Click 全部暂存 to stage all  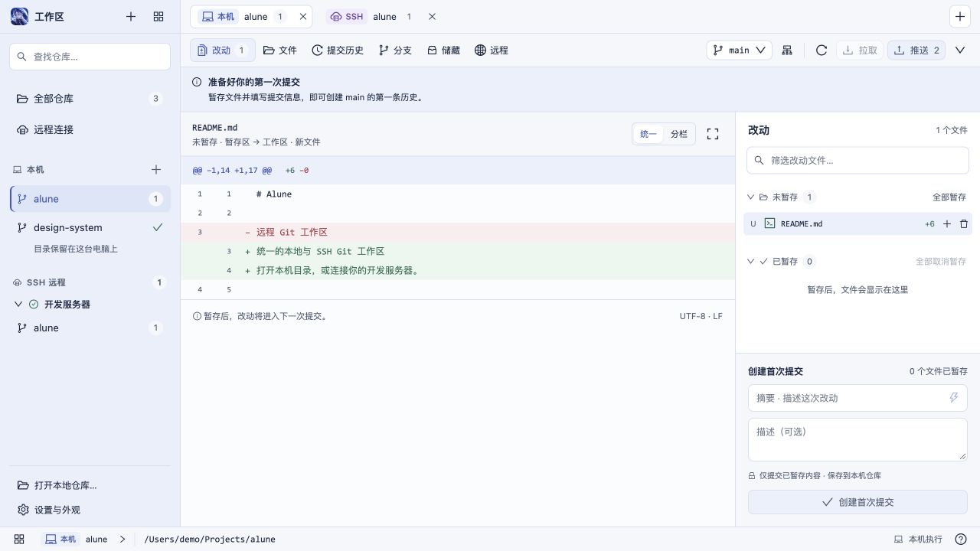[x=949, y=197]
